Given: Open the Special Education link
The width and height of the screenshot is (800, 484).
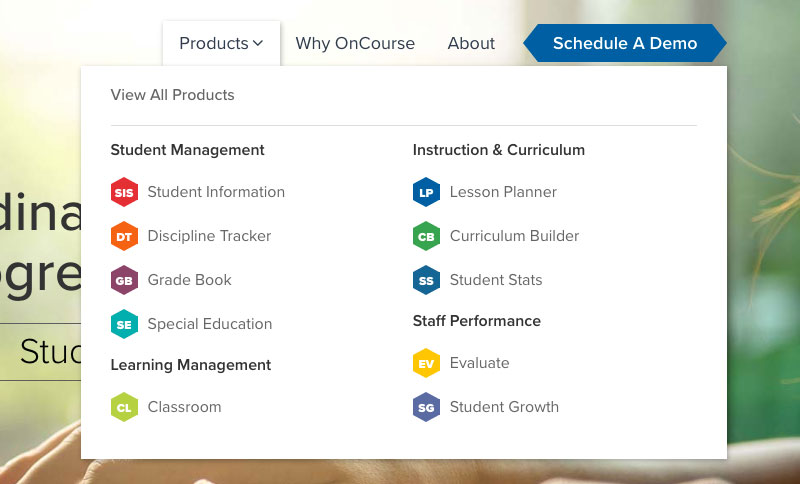Looking at the screenshot, I should click(x=210, y=324).
